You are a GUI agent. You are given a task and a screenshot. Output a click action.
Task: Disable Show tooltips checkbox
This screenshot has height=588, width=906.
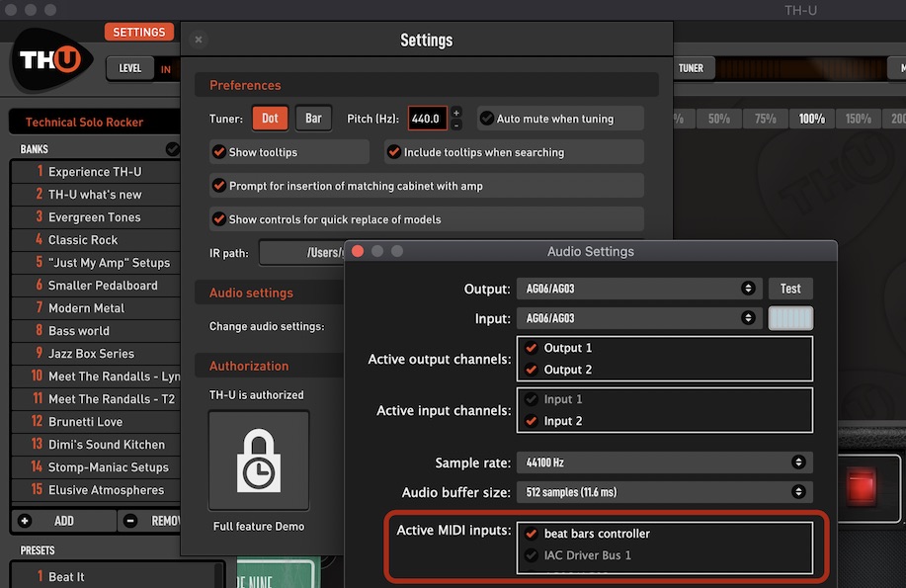click(x=219, y=152)
